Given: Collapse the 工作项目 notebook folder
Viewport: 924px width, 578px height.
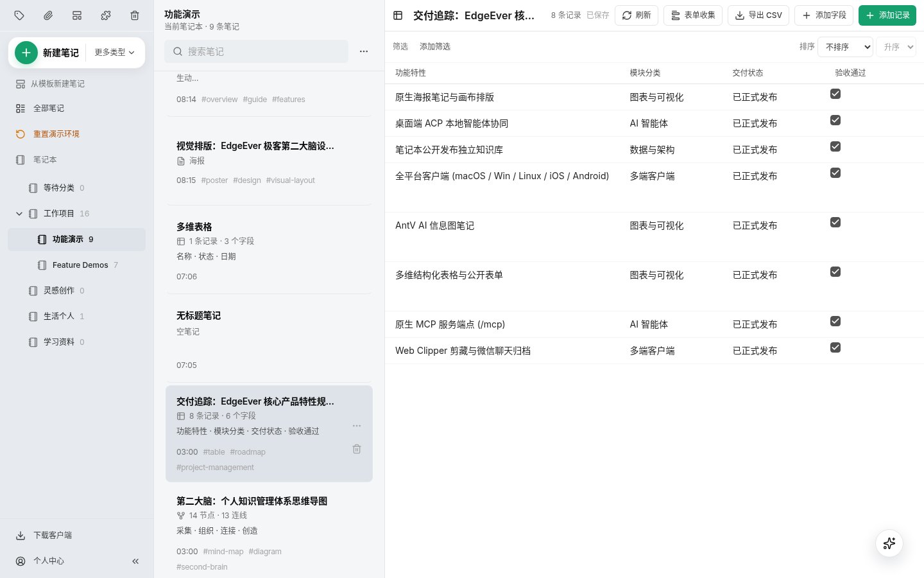Looking at the screenshot, I should 19,214.
